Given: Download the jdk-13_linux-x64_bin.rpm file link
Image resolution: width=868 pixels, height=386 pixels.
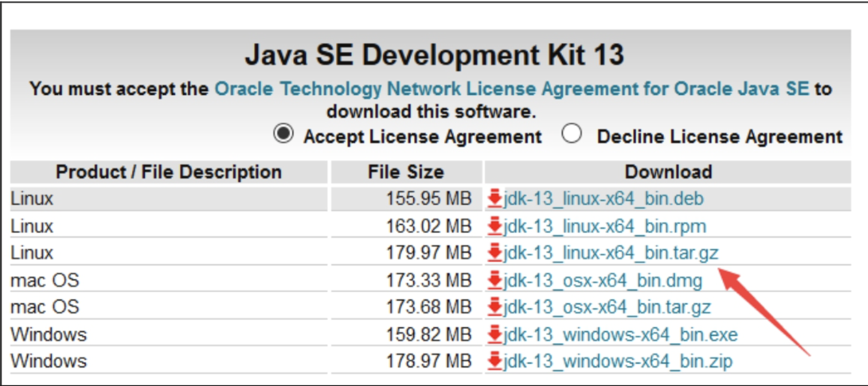Looking at the screenshot, I should click(605, 226).
